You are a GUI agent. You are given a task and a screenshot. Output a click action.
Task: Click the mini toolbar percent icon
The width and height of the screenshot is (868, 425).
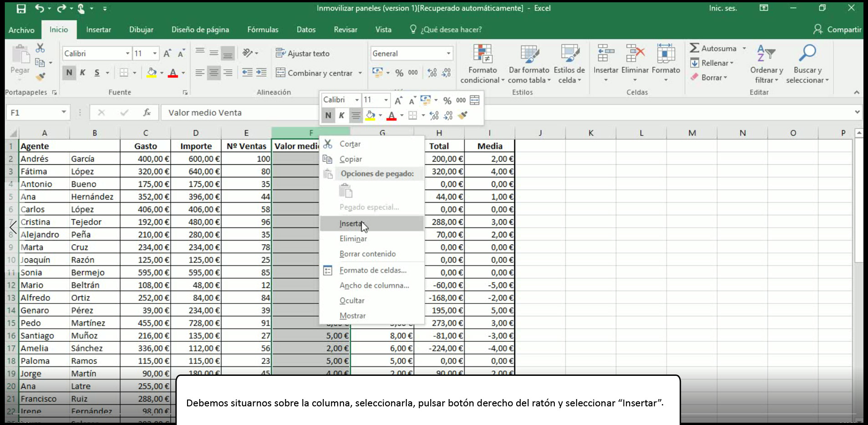click(447, 100)
